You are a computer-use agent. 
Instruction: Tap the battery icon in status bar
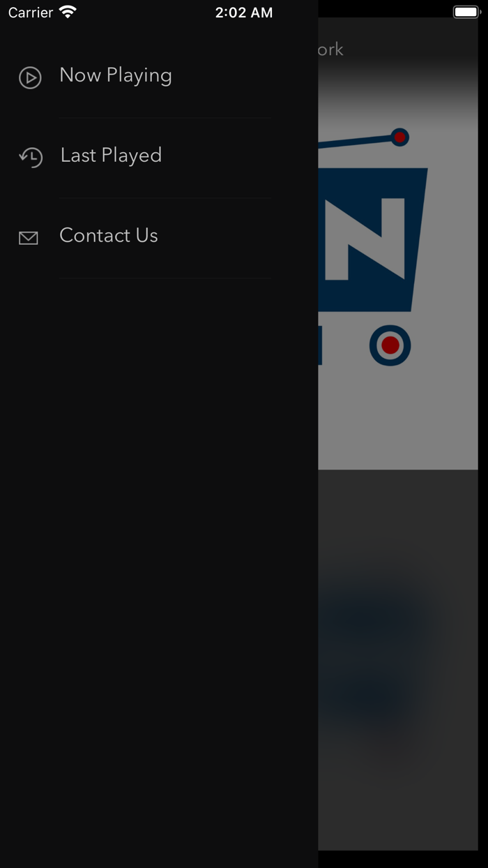[467, 12]
